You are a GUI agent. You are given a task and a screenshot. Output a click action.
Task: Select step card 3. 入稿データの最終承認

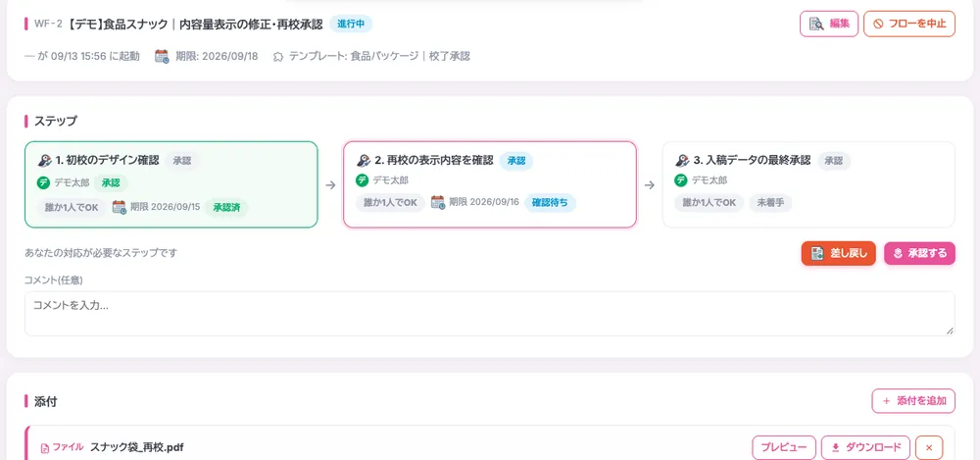(808, 184)
